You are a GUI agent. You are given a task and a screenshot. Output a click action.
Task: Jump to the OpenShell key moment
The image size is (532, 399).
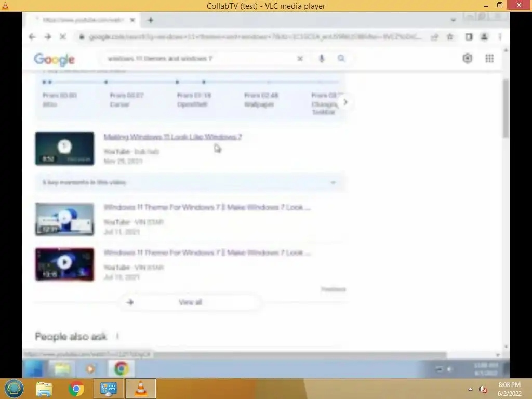(194, 100)
